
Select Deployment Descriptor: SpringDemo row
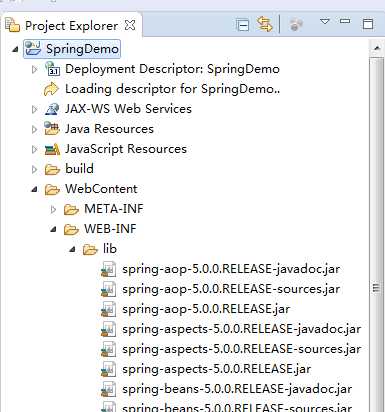(172, 69)
